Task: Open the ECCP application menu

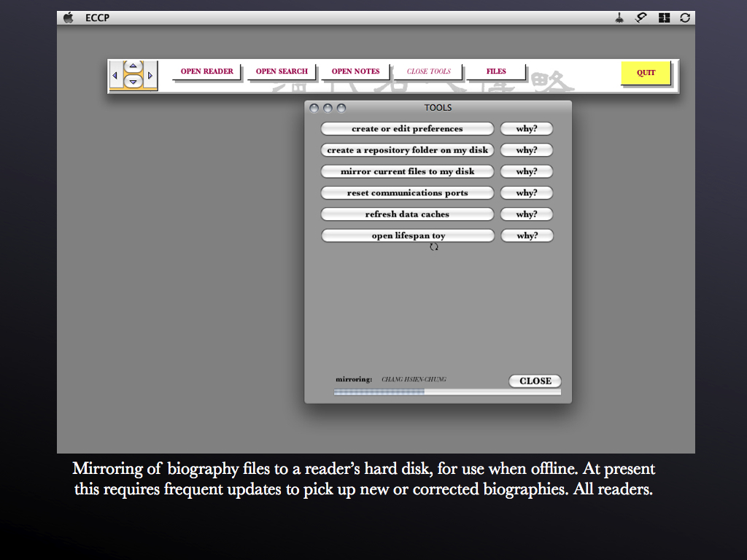Action: (x=97, y=18)
